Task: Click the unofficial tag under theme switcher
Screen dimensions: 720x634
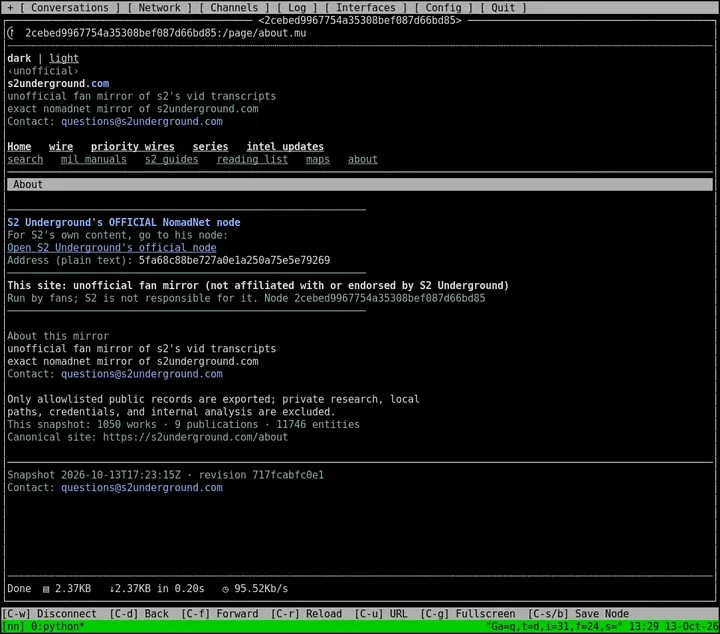Action: pos(43,71)
